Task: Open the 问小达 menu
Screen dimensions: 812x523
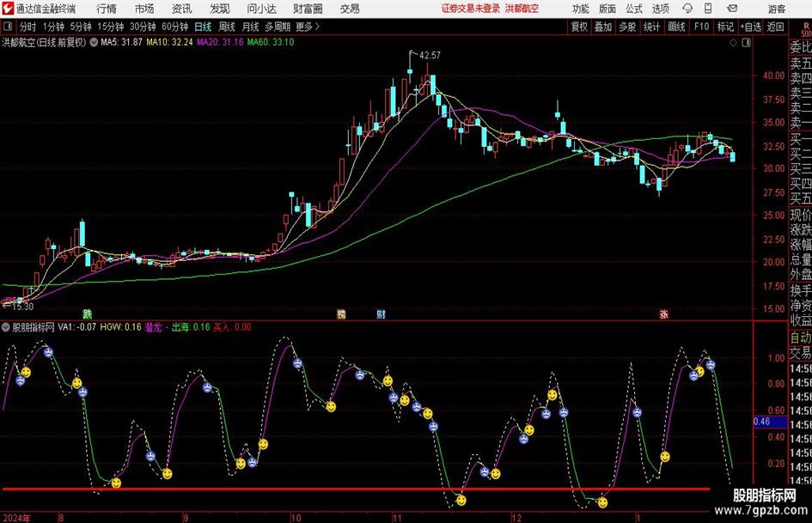Action: coord(261,9)
